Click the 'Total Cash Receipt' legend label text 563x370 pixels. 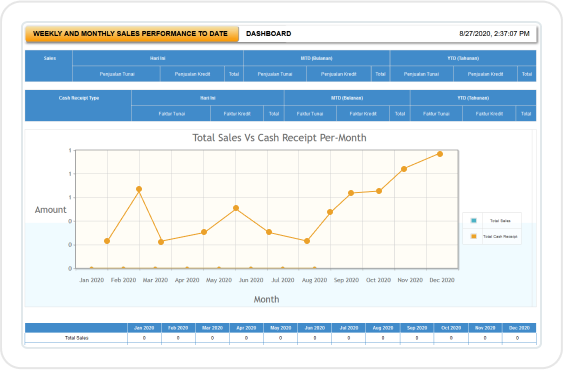[x=500, y=236]
